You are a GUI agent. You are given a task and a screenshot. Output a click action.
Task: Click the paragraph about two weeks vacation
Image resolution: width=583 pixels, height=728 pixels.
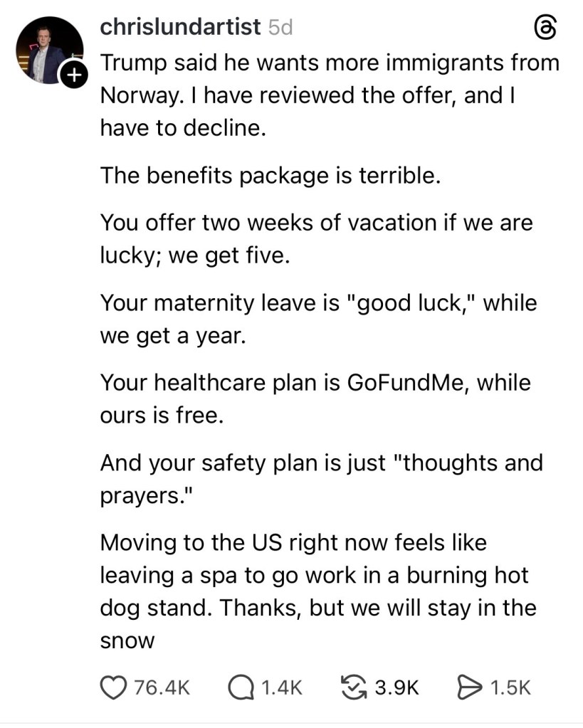316,238
